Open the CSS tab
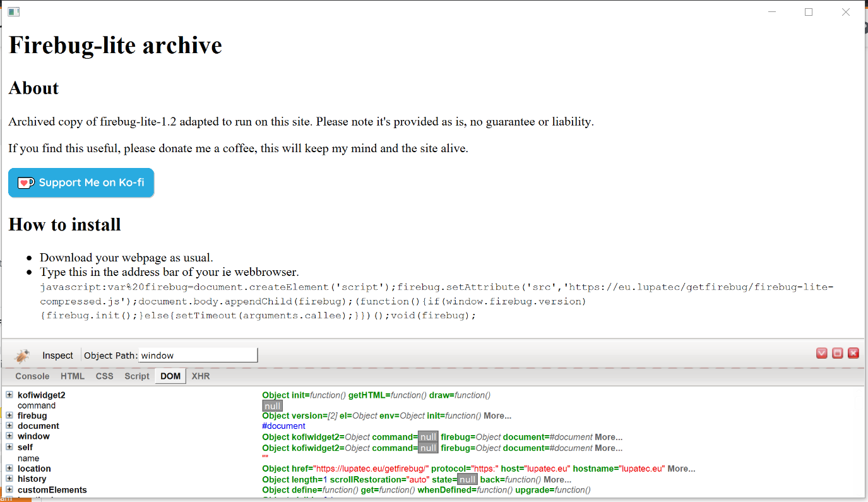Viewport: 868px width, 502px height. 105,376
